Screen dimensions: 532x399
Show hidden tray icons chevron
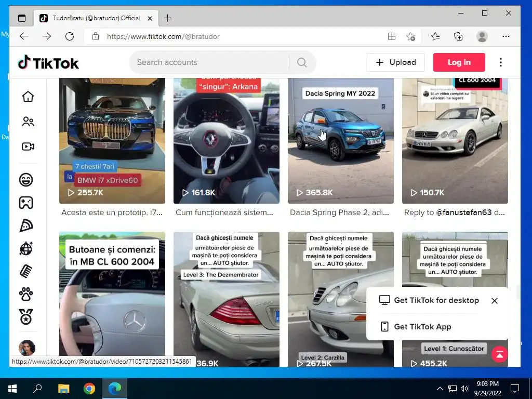pyautogui.click(x=440, y=389)
